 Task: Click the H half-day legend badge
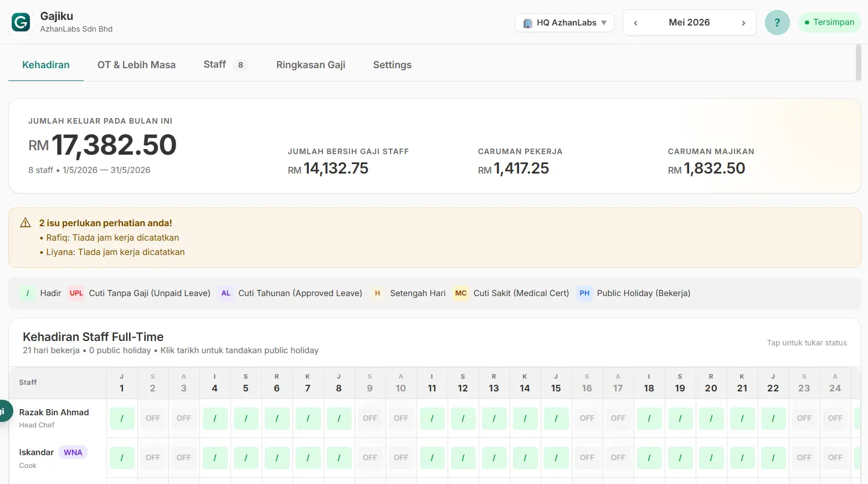377,293
